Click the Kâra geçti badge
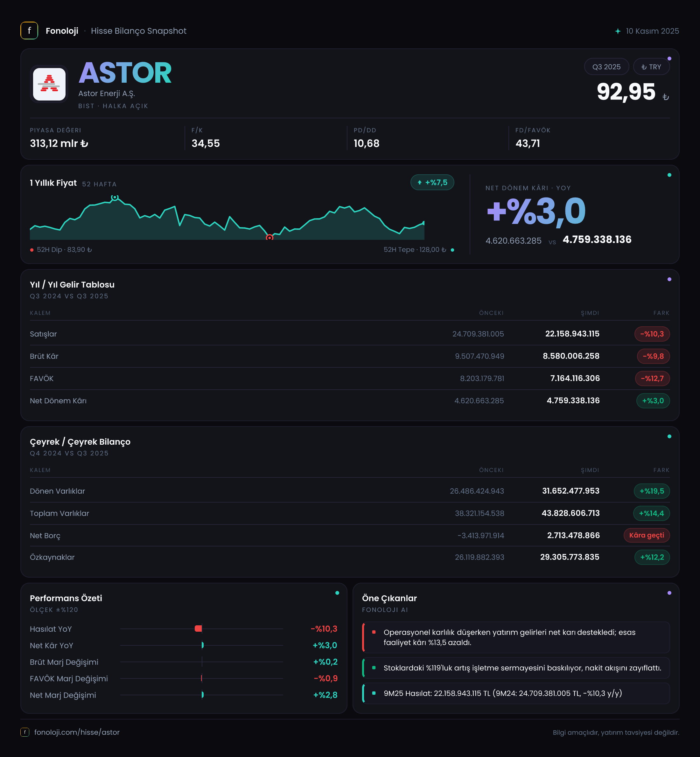 (x=647, y=536)
